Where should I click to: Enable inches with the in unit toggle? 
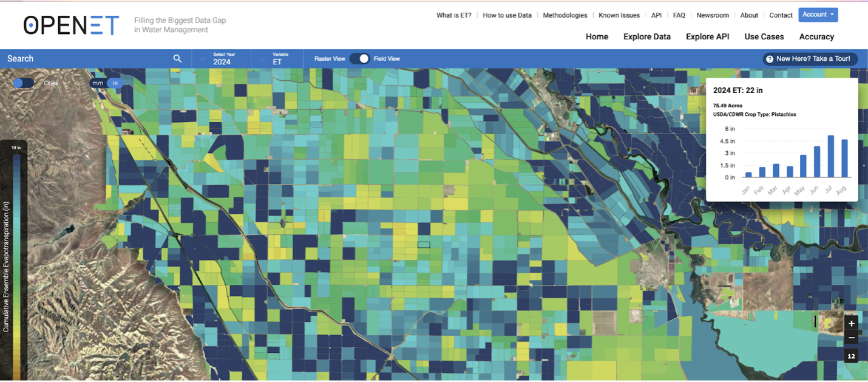tap(115, 83)
